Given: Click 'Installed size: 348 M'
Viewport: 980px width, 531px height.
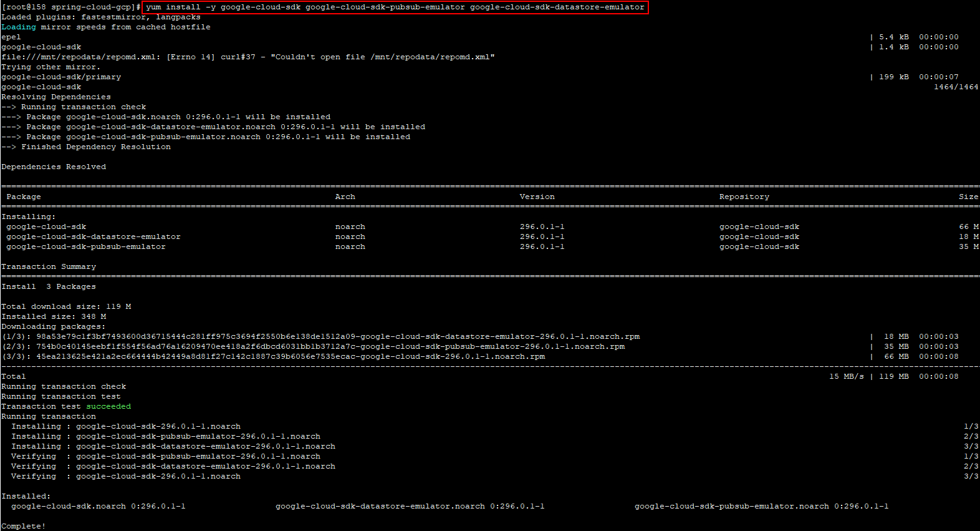Looking at the screenshot, I should tap(54, 317).
